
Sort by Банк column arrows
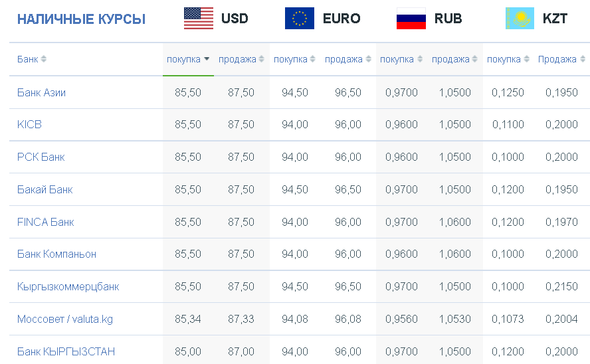click(43, 59)
